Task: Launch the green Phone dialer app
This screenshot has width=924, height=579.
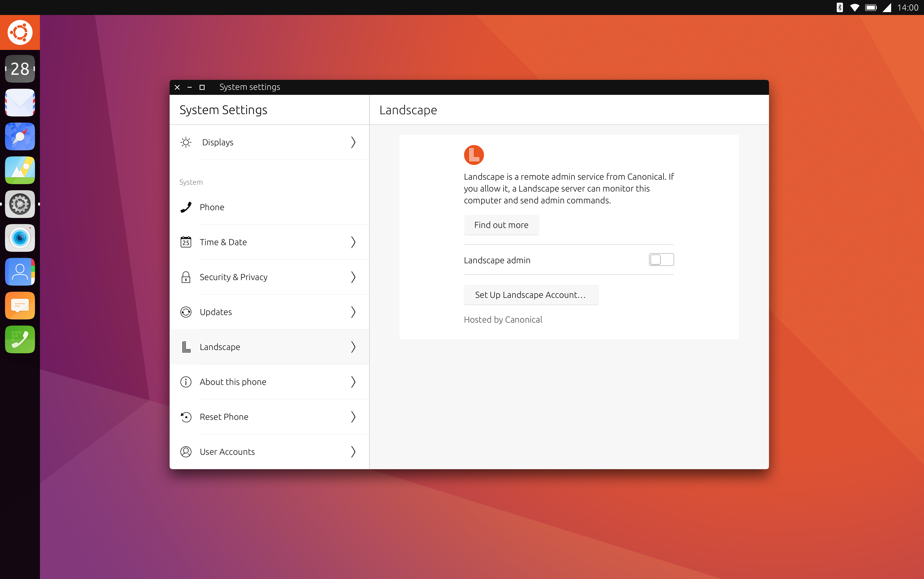Action: [x=20, y=339]
